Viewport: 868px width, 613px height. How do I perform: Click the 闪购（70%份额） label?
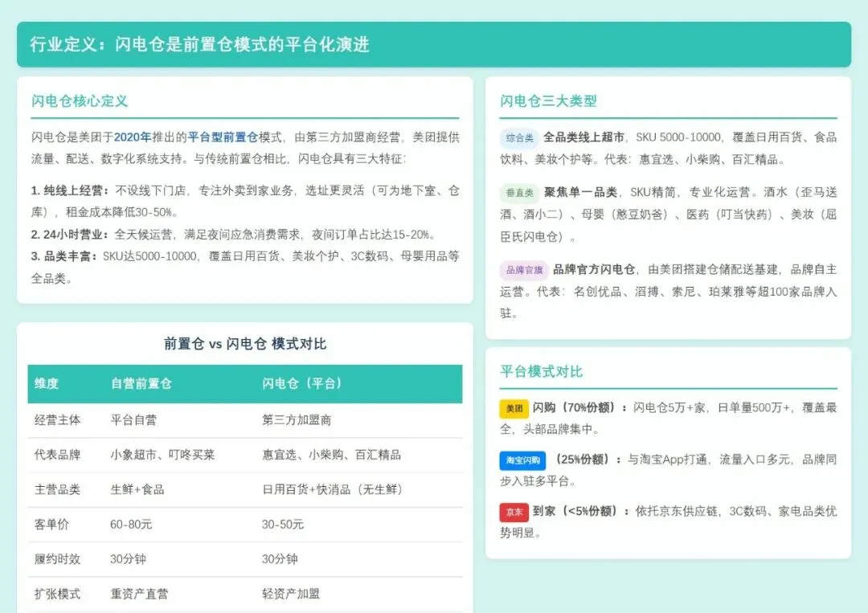click(x=579, y=408)
